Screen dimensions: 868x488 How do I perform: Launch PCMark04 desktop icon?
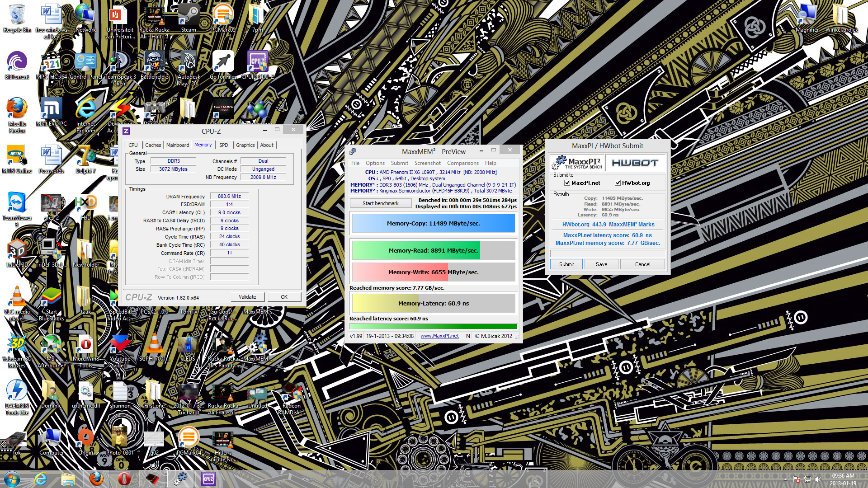click(189, 441)
